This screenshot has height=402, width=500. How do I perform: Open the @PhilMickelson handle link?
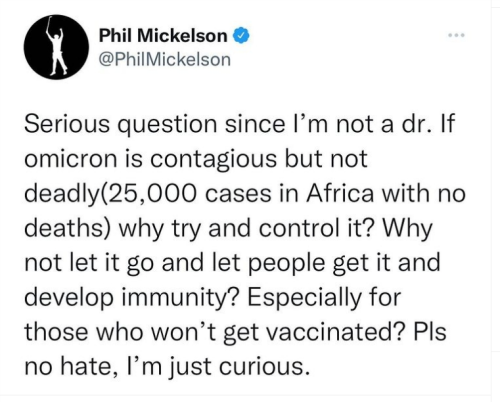click(x=165, y=60)
